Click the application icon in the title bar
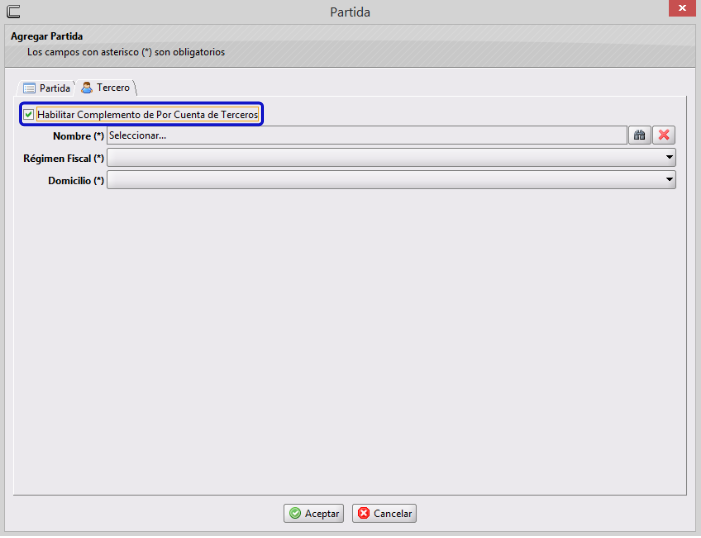Viewport: 701px width, 538px height. point(13,11)
